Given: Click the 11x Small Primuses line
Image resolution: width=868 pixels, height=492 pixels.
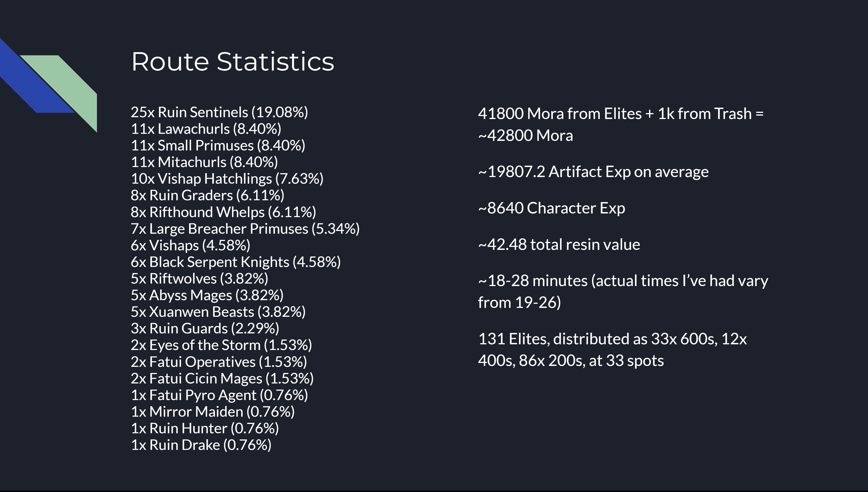Looking at the screenshot, I should pos(218,145).
